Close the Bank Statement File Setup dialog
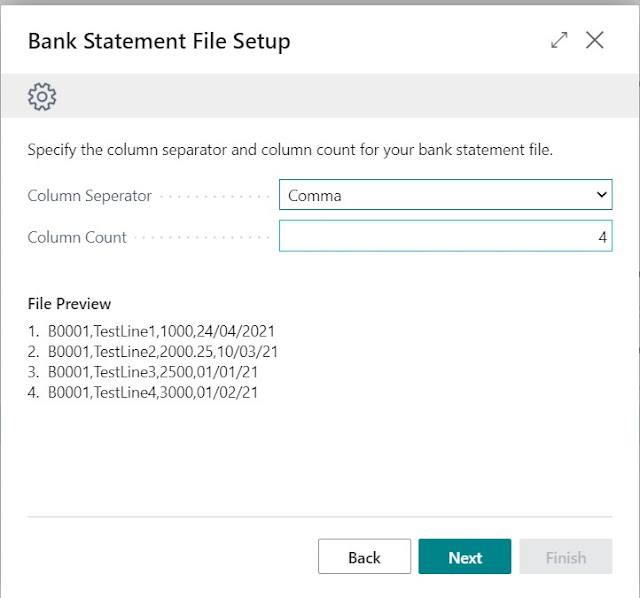The height and width of the screenshot is (598, 640). pyautogui.click(x=595, y=41)
